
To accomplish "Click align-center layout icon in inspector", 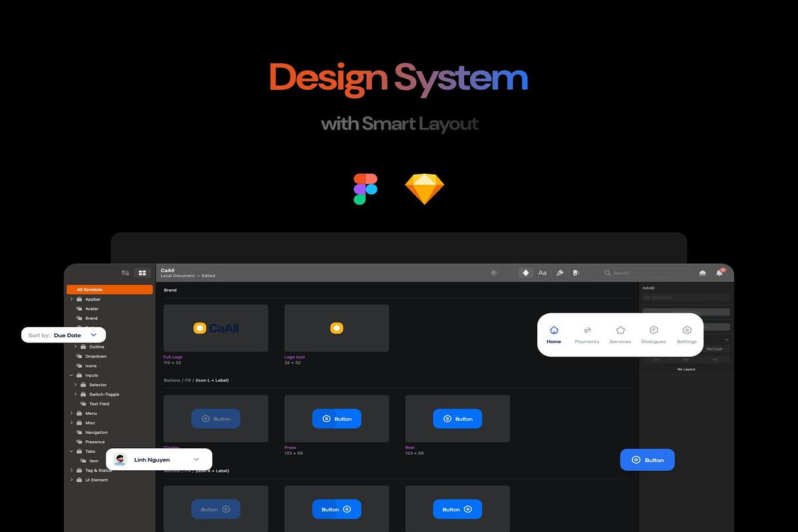I will [686, 360].
